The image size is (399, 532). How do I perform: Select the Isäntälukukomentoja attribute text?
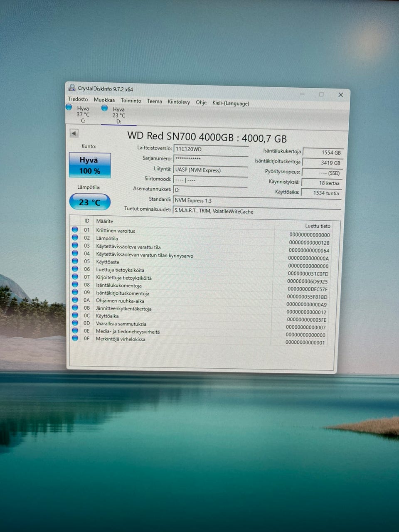tap(119, 286)
